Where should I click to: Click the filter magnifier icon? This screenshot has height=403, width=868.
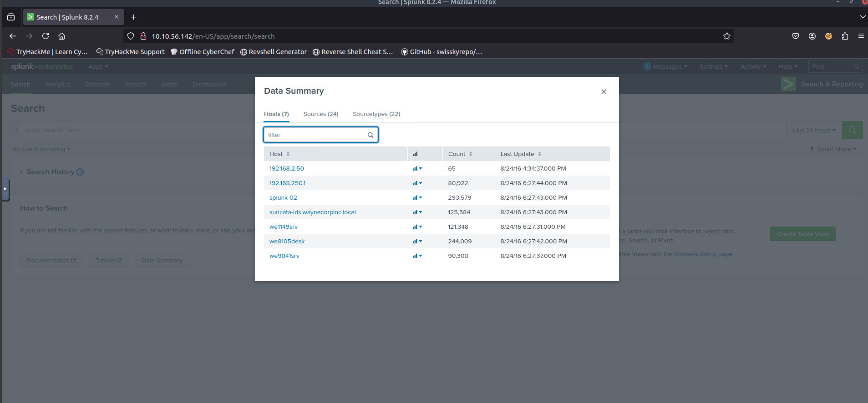pos(371,135)
